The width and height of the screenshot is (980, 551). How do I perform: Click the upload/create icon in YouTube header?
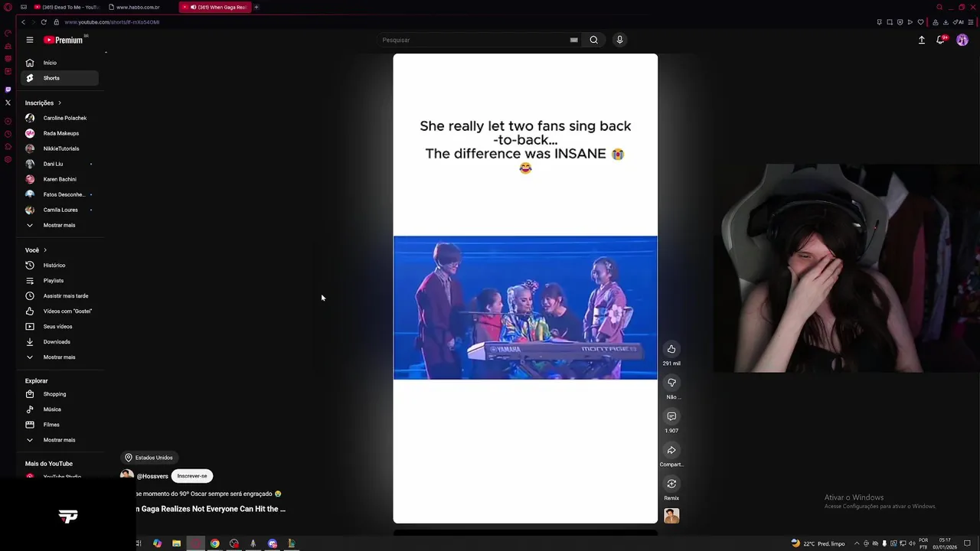click(x=922, y=40)
